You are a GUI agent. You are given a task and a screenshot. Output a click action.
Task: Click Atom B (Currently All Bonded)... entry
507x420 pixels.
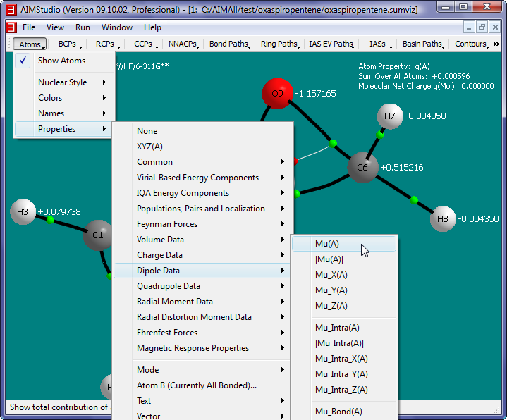197,385
